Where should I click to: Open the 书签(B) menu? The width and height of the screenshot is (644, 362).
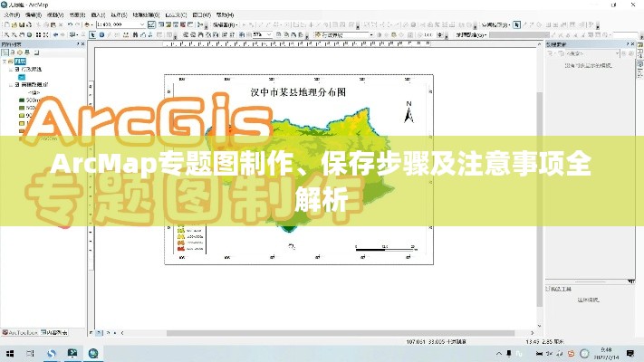77,15
